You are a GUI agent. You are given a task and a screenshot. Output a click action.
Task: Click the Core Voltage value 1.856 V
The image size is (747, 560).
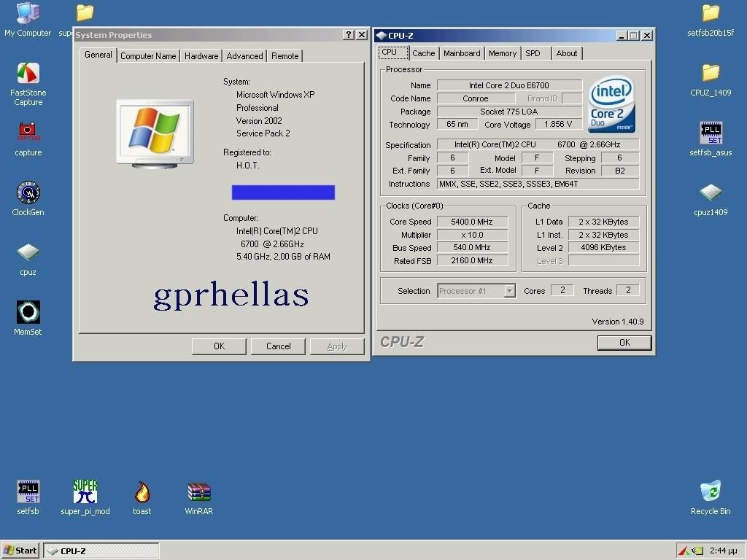click(558, 124)
